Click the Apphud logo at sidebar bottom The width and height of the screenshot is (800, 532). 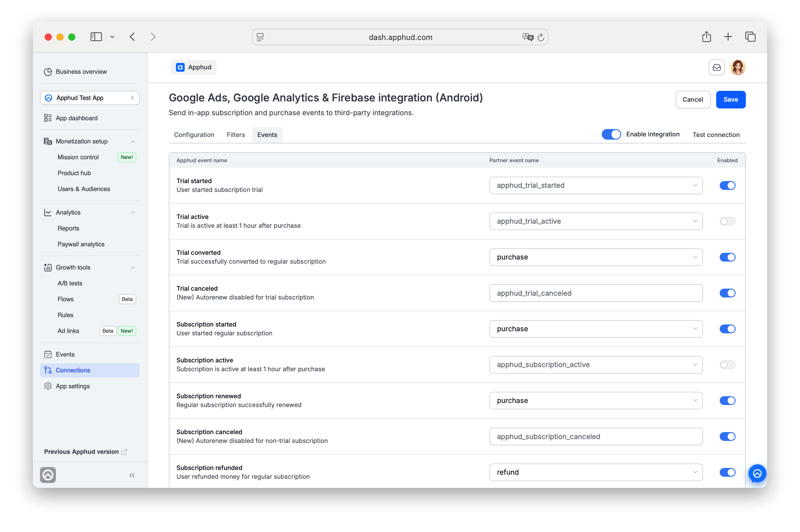48,475
